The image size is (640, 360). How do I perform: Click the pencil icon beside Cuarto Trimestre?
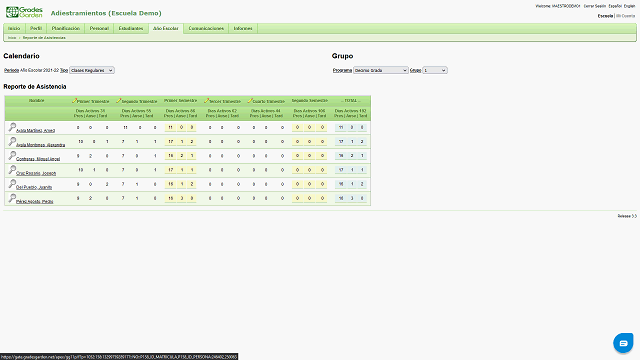coord(250,100)
